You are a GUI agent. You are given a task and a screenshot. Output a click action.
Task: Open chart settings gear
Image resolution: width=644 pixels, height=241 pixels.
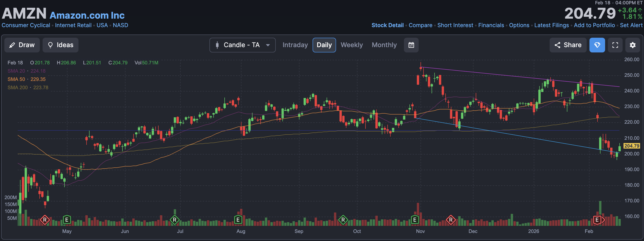[633, 45]
